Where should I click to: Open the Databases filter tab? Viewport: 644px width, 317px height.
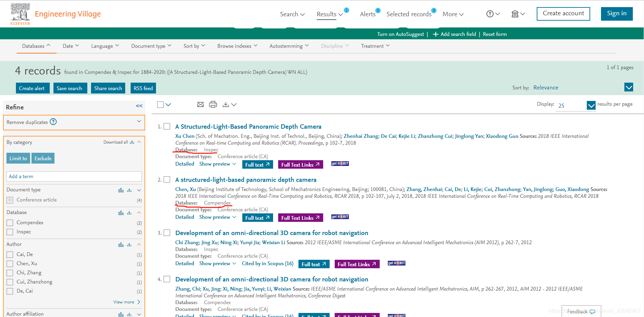tap(36, 46)
